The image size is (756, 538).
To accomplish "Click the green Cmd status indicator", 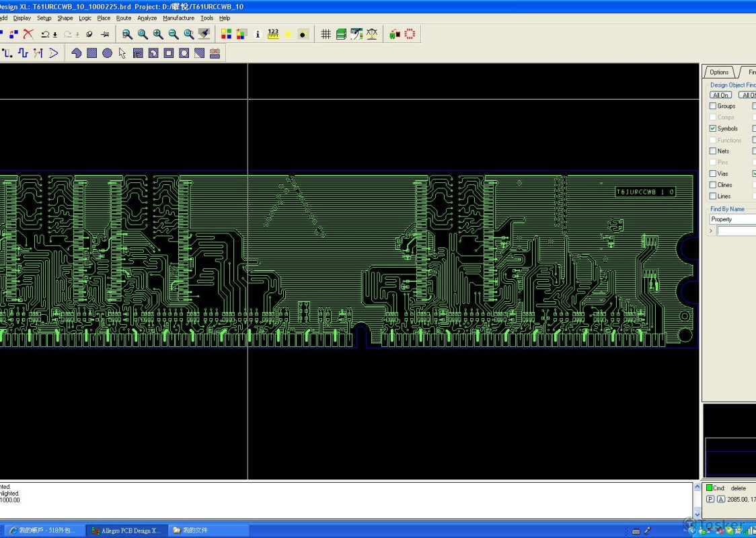I will coord(709,488).
